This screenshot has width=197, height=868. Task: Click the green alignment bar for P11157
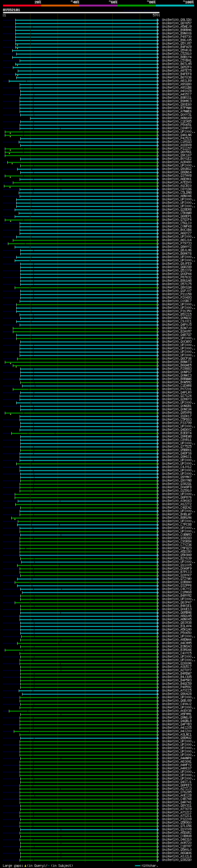[x=82, y=149]
